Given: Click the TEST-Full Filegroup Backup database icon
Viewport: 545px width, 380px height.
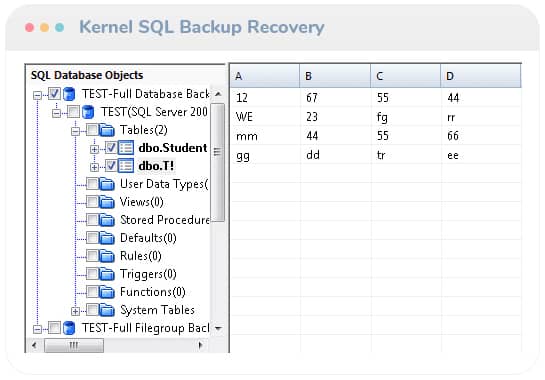Looking at the screenshot, I should coord(69,328).
